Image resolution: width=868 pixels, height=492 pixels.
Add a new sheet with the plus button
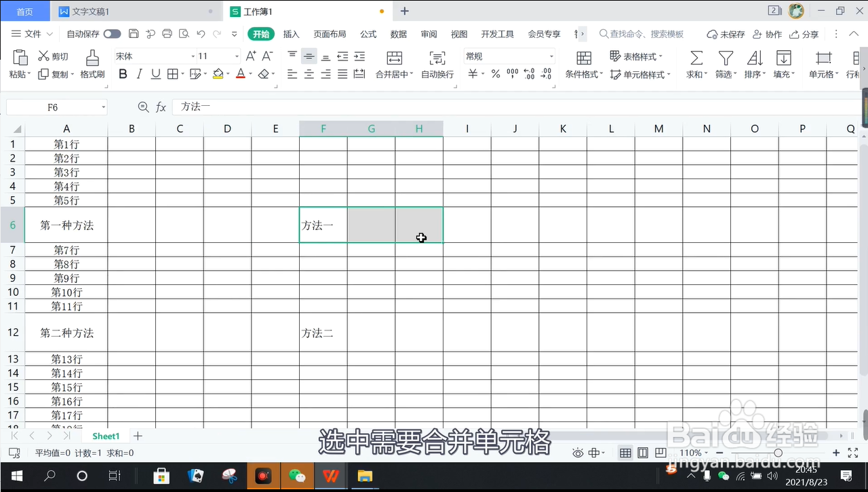pos(138,436)
